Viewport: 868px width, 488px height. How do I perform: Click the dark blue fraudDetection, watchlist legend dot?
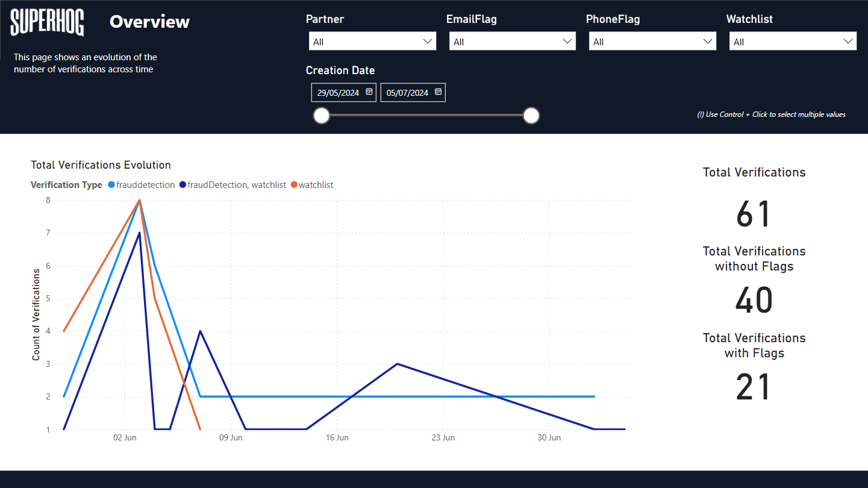182,185
